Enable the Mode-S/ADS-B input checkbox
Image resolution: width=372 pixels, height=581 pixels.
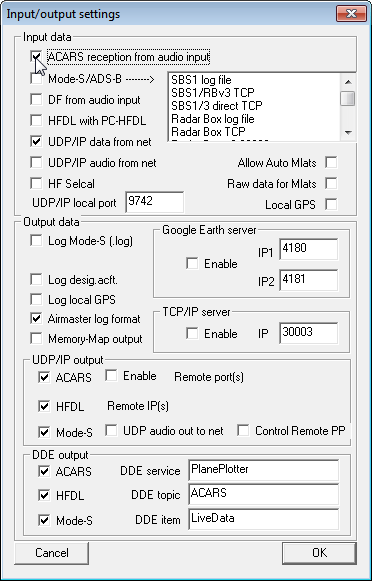click(x=36, y=79)
